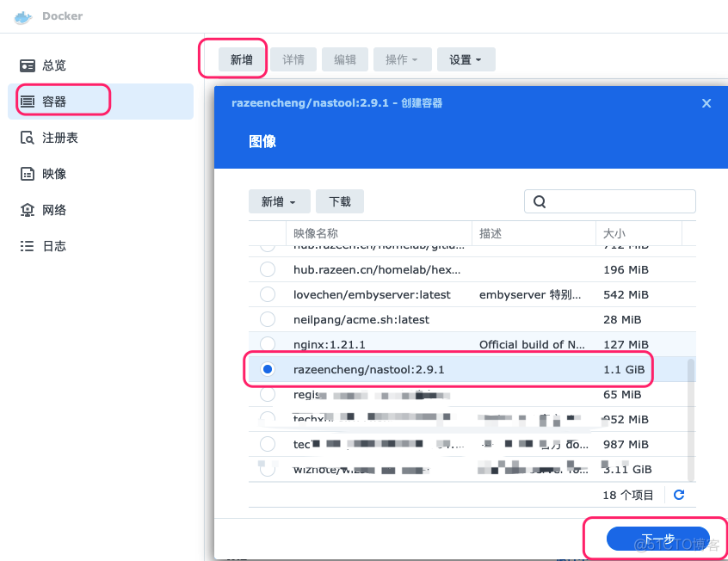The width and height of the screenshot is (728, 561).
Task: Open the 设置 settings dropdown
Action: click(466, 59)
